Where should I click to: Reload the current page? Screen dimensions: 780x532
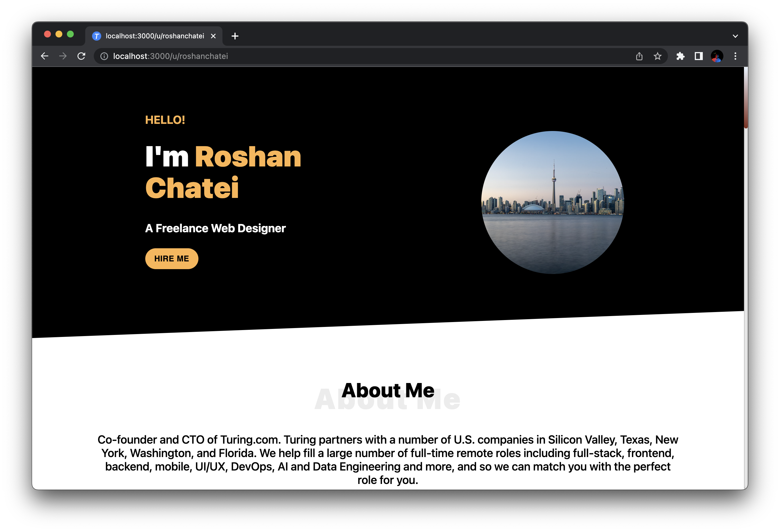point(81,56)
